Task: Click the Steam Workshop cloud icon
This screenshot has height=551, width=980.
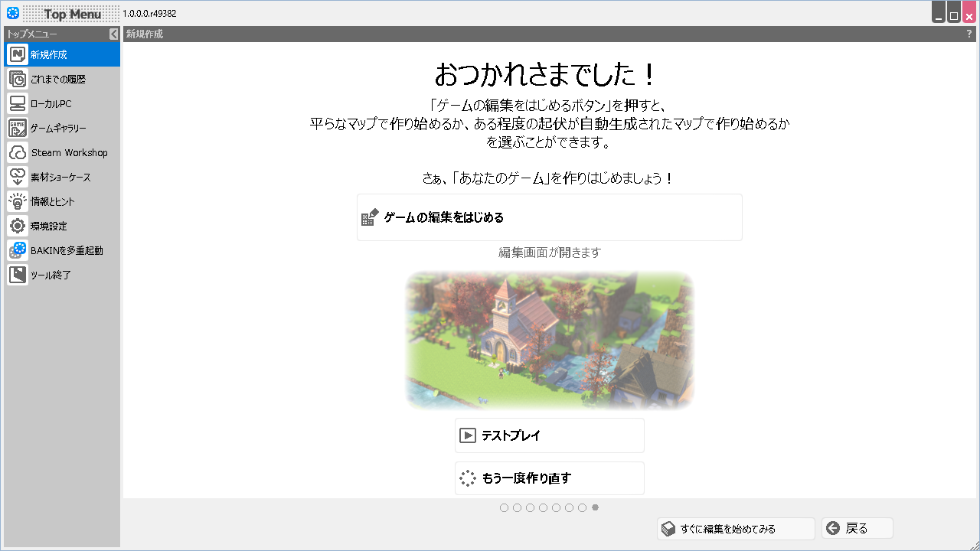Action: 18,152
